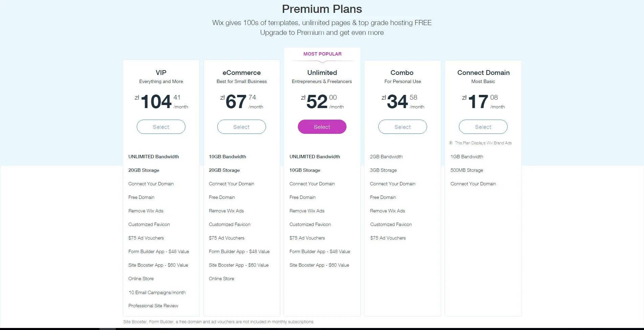Click the Most Popular banner label
The height and width of the screenshot is (330, 644).
click(323, 54)
